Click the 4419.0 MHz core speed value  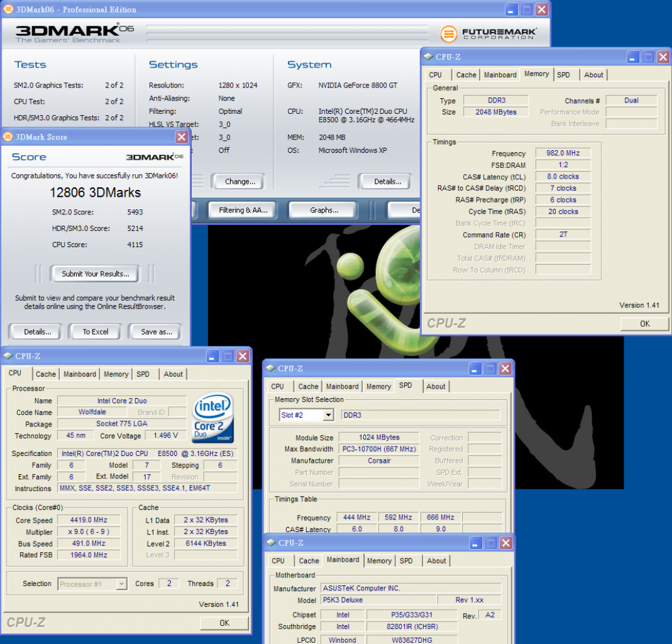point(89,520)
